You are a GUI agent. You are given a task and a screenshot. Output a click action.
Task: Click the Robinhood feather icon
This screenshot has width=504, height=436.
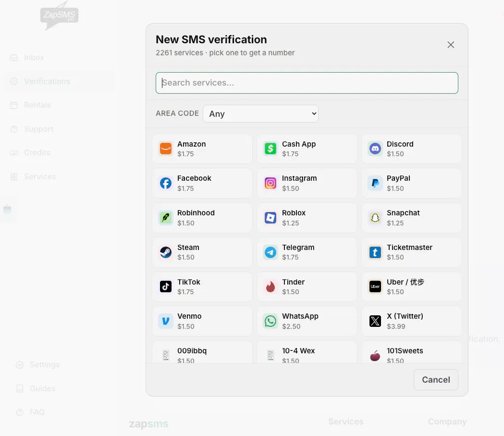click(x=166, y=218)
